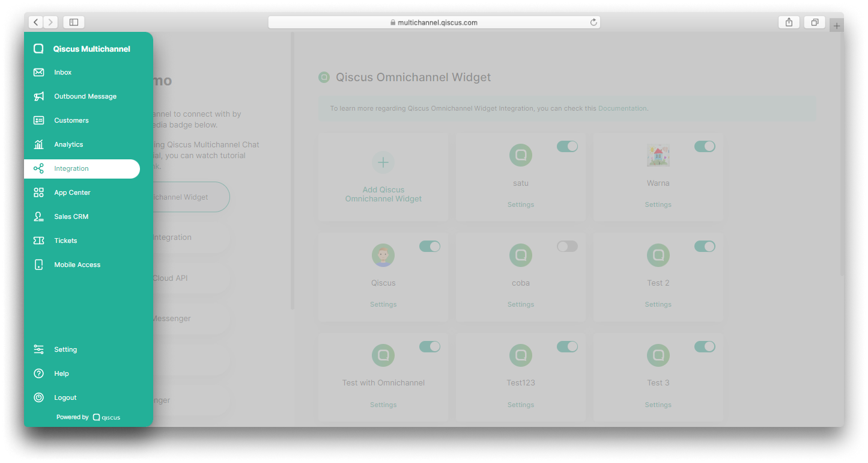Viewport: 868px width, 463px height.
Task: Select the Cloud API channel button
Action: [x=191, y=278]
